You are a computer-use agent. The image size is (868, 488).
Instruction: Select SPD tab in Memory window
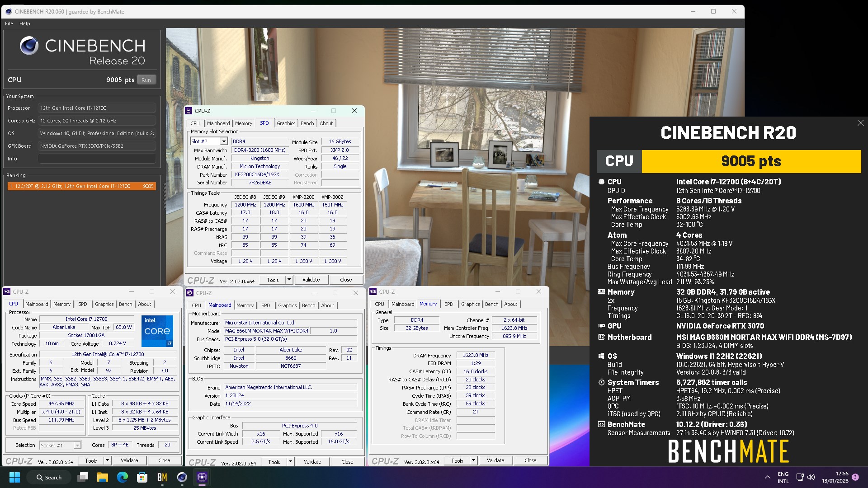[x=448, y=304]
